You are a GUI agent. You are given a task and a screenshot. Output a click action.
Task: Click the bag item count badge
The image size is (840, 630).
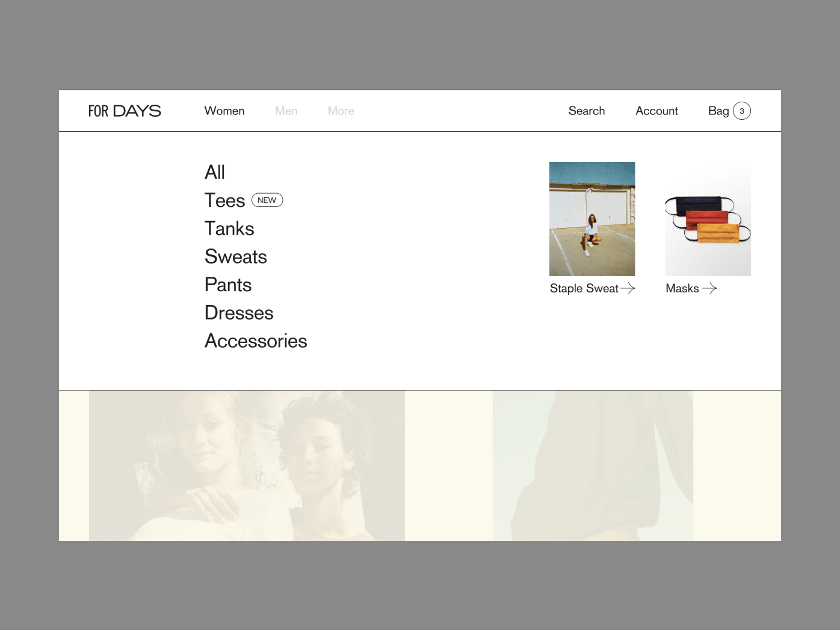[x=741, y=111]
